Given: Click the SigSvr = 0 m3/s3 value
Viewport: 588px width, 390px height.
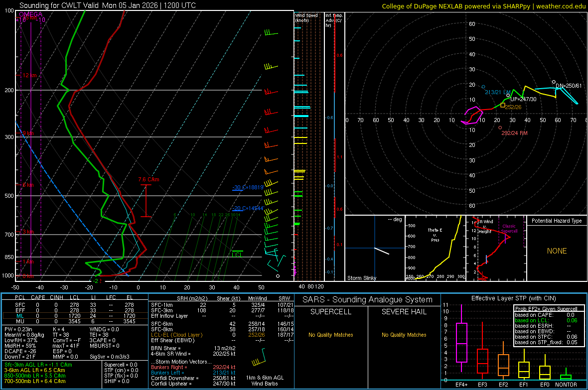Looking at the screenshot, I should tap(110, 357).
